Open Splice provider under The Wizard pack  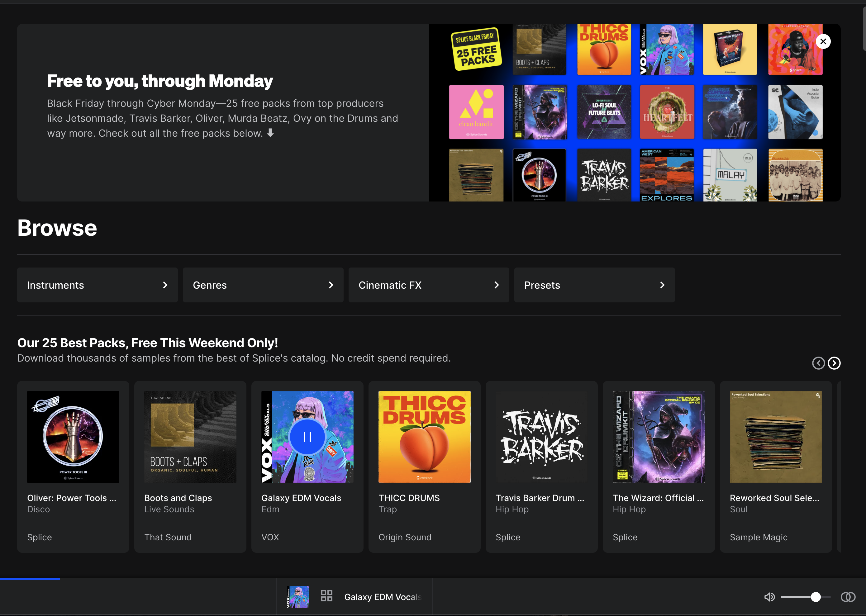pyautogui.click(x=625, y=537)
